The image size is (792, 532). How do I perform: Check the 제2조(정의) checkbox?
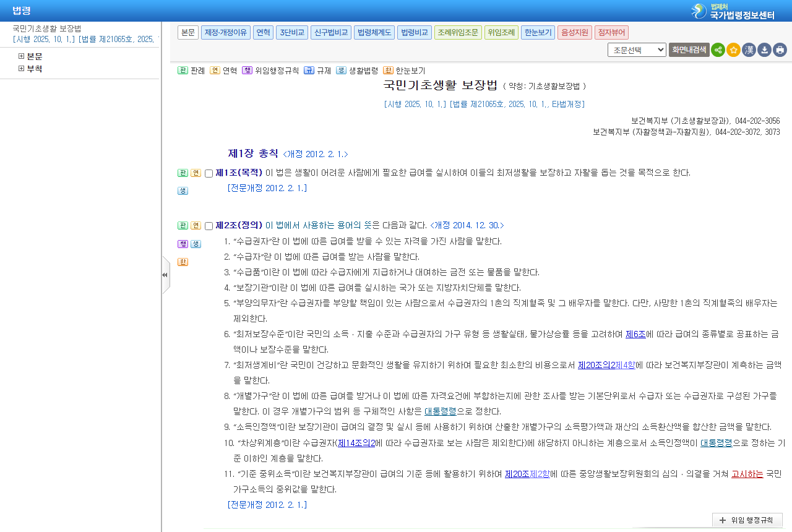[209, 226]
